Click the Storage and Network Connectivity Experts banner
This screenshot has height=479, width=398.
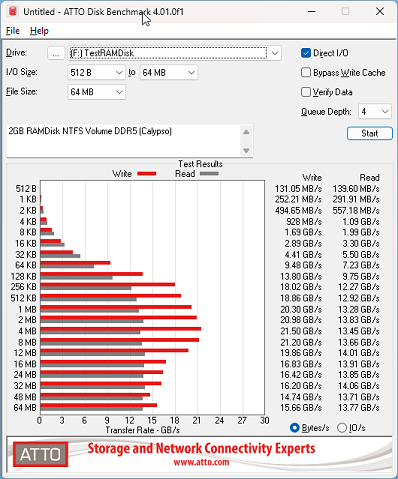[x=201, y=449]
